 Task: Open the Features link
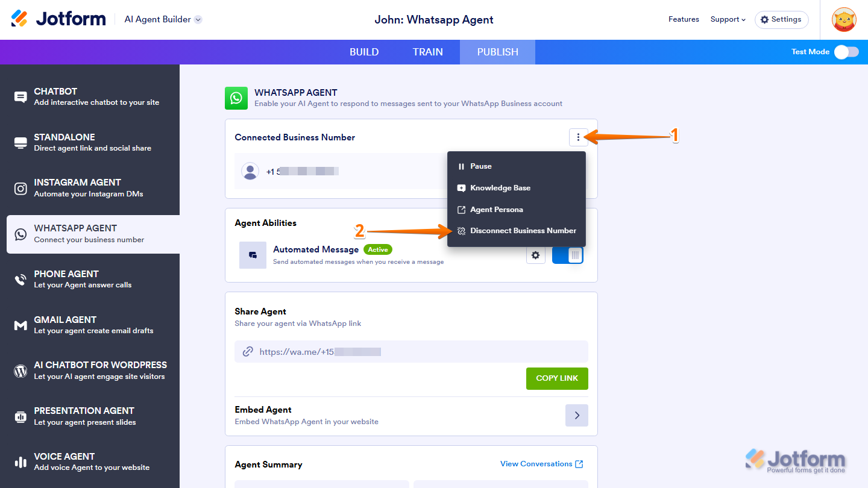[684, 19]
